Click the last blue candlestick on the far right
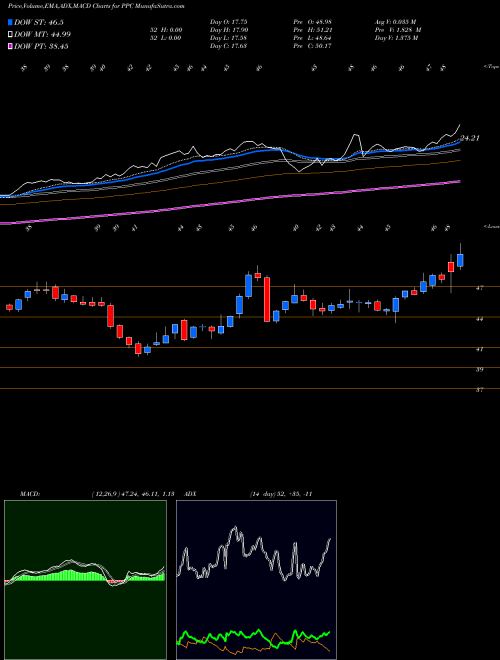 460,260
